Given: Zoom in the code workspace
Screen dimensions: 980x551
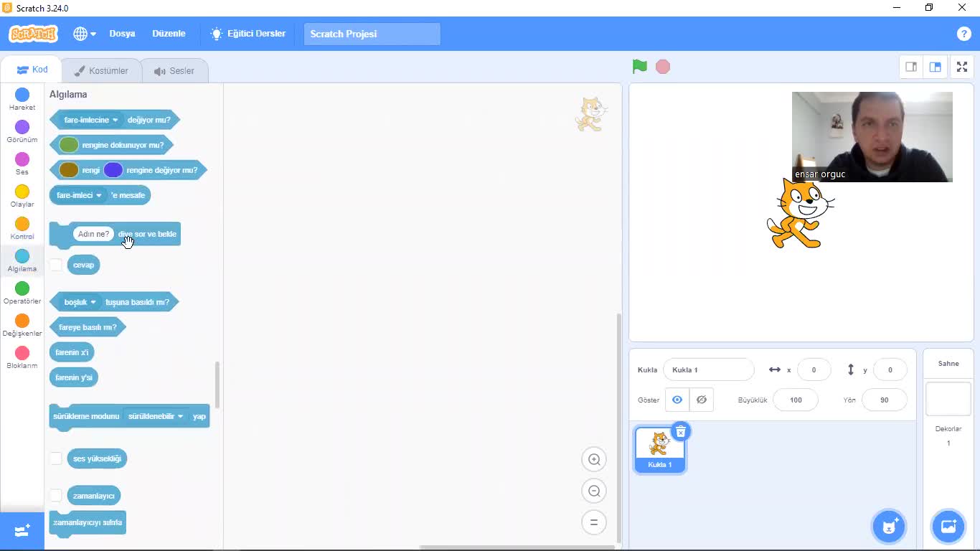Looking at the screenshot, I should coord(594,459).
